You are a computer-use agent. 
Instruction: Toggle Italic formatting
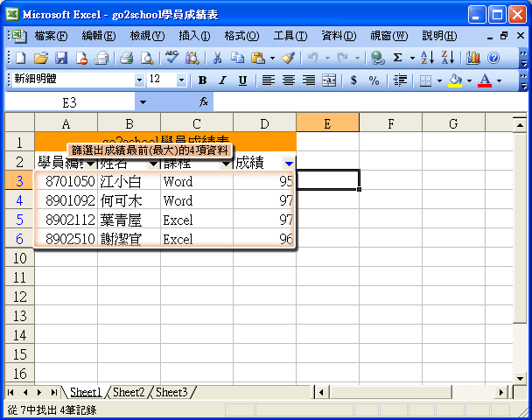(222, 80)
